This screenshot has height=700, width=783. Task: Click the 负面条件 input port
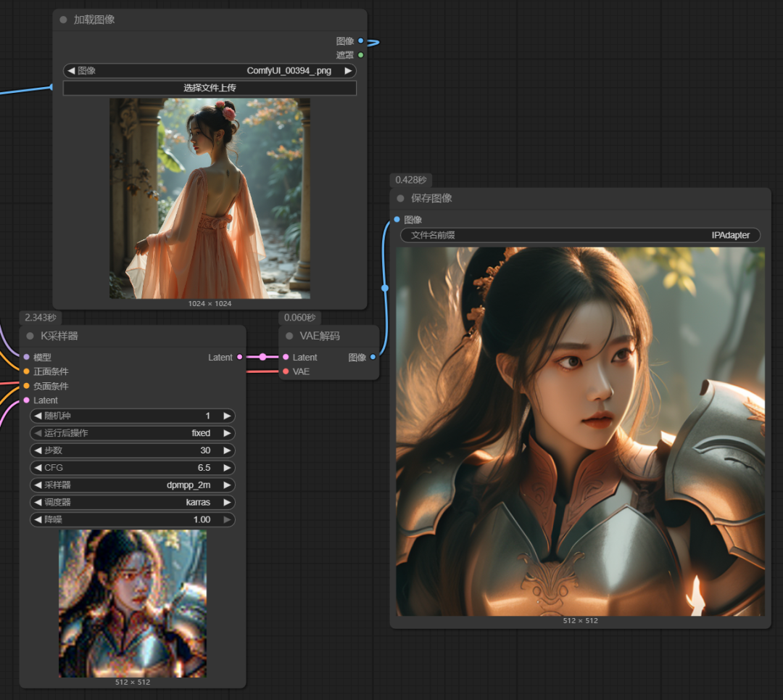click(x=27, y=386)
